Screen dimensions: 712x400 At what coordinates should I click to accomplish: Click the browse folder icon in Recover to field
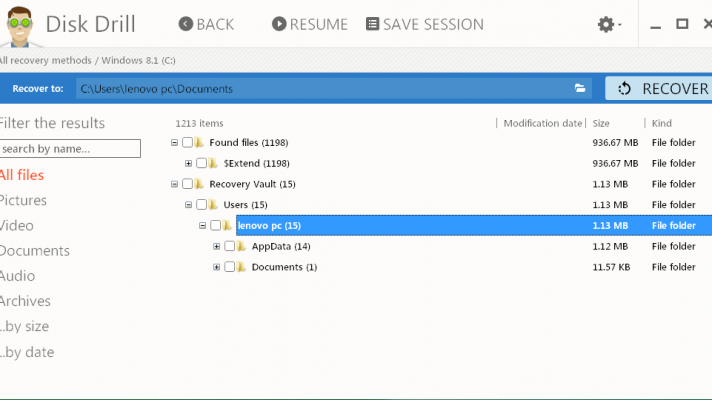580,89
